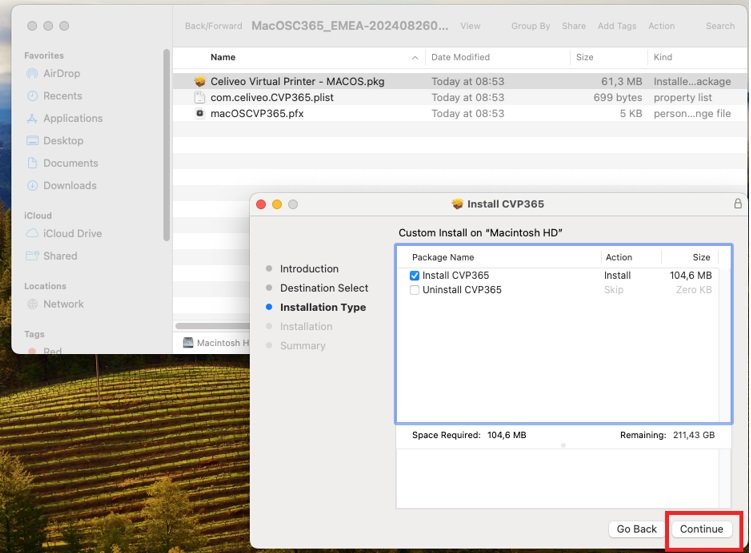Click the Shared folder icon in sidebar
Screen dimensions: 751x553
click(x=32, y=256)
